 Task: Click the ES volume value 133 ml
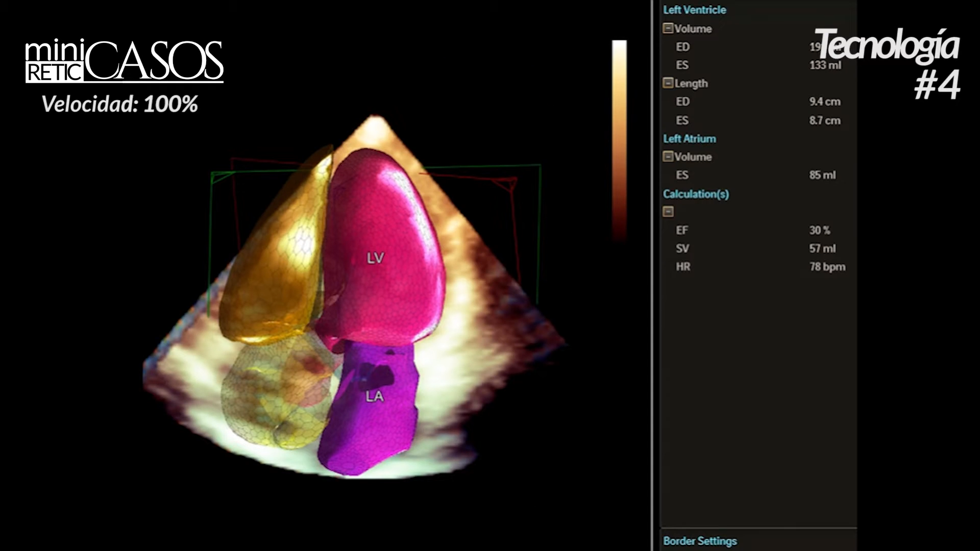tap(825, 65)
